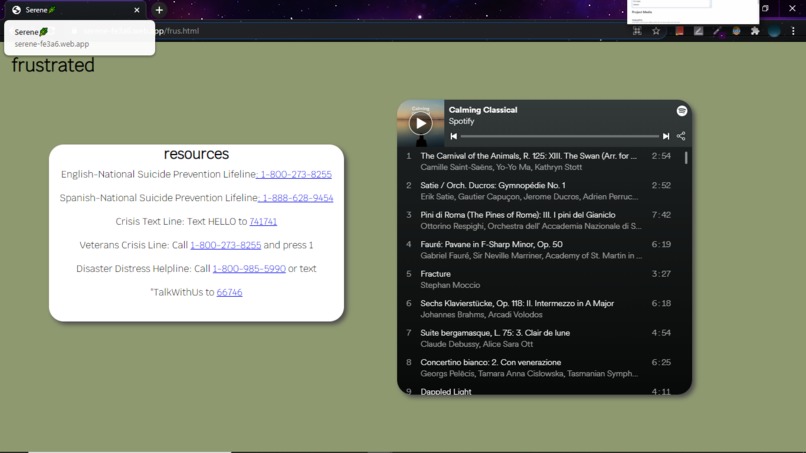The width and height of the screenshot is (806, 453).
Task: Click the playback progress bar in the Spotify player
Action: [559, 136]
